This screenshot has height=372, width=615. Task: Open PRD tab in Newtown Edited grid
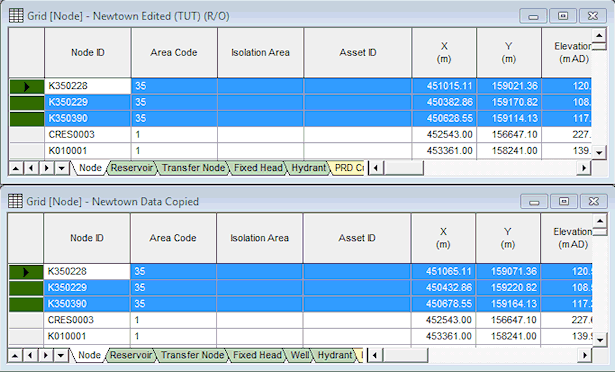348,168
